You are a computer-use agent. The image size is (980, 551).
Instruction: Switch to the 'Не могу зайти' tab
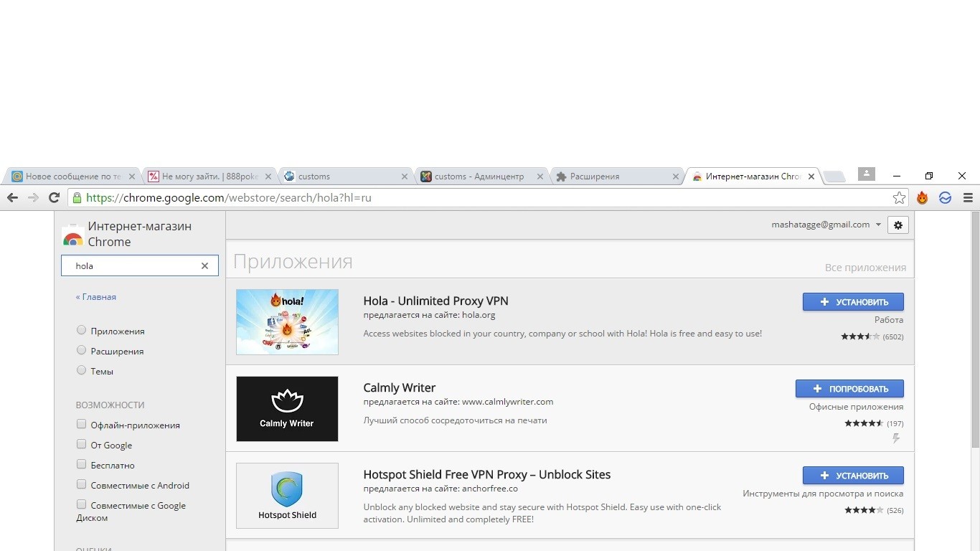(209, 176)
